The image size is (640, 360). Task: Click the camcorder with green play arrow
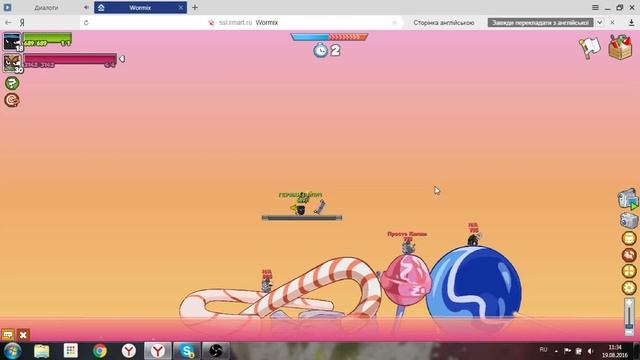(x=628, y=199)
